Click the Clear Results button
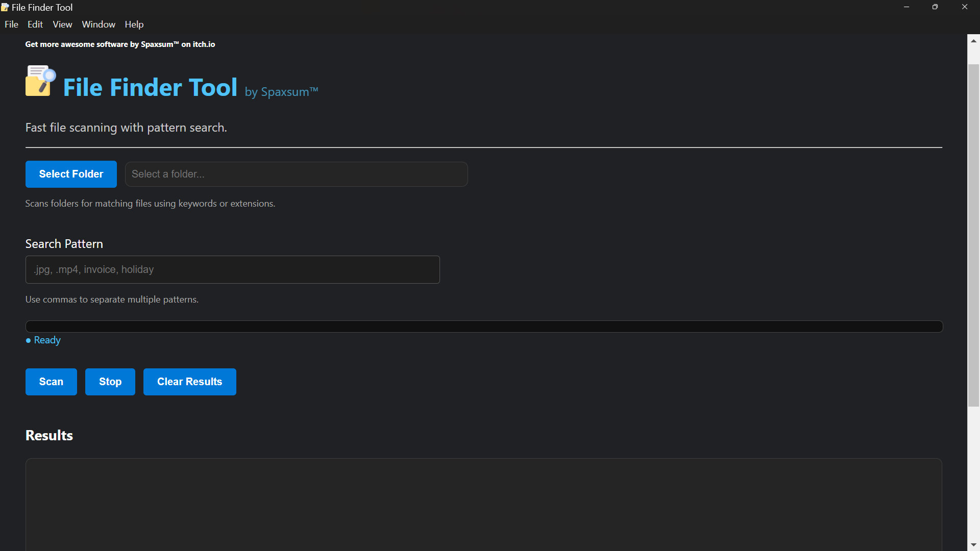 tap(190, 382)
